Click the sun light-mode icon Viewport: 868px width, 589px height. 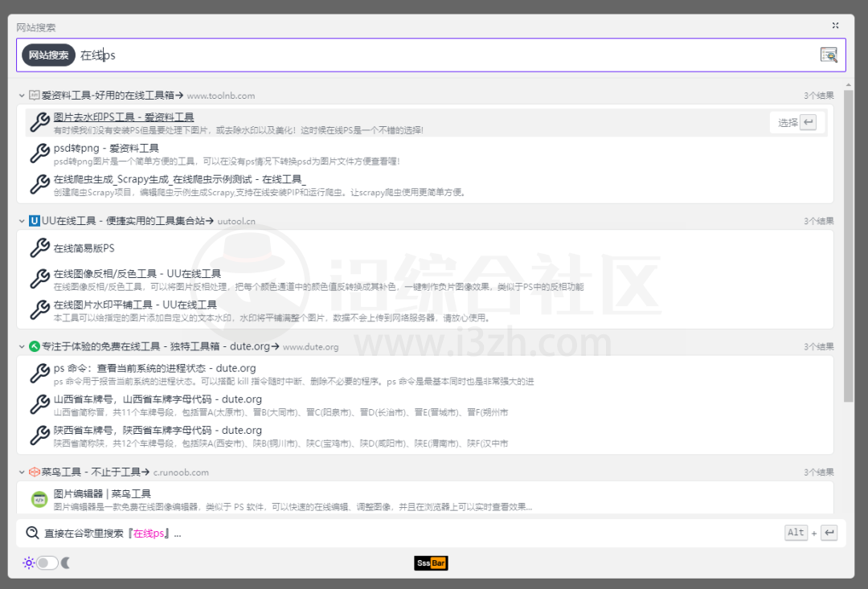tap(28, 563)
